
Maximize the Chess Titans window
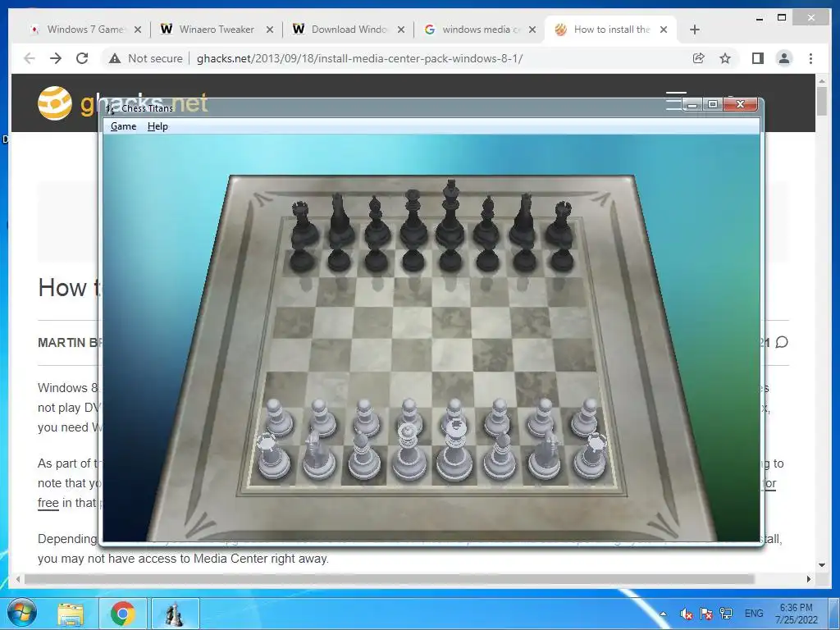[713, 104]
